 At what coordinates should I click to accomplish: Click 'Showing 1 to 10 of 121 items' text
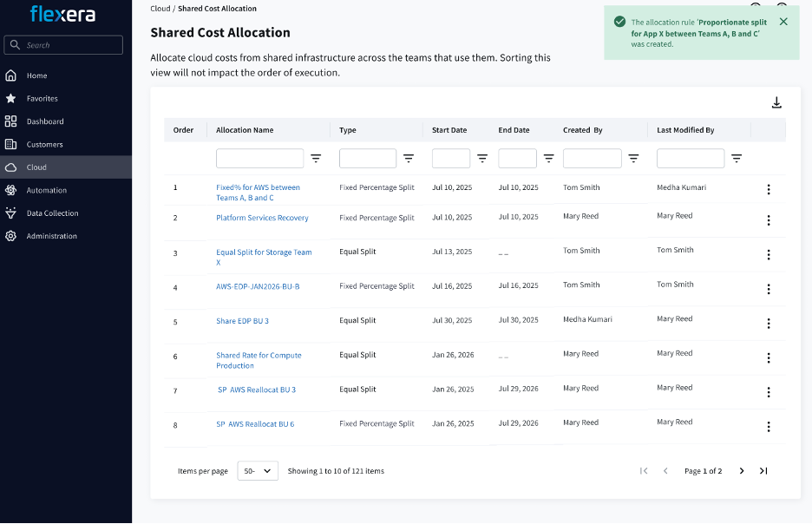tap(336, 471)
